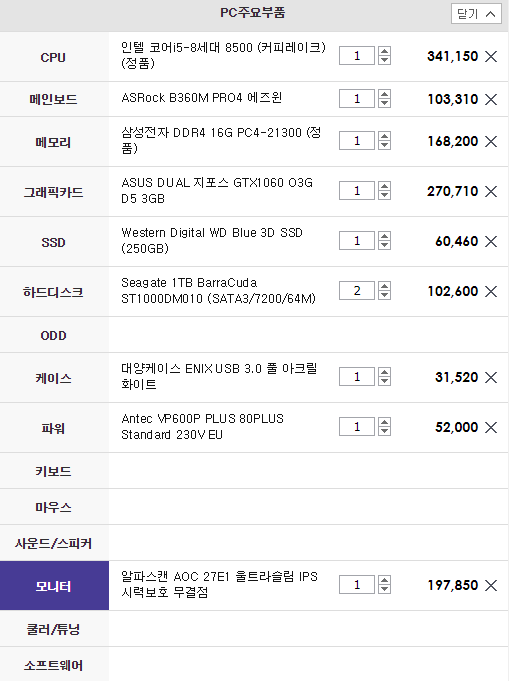The image size is (509, 681).
Task: Increase CPU quantity with up arrow
Action: pyautogui.click(x=384, y=51)
